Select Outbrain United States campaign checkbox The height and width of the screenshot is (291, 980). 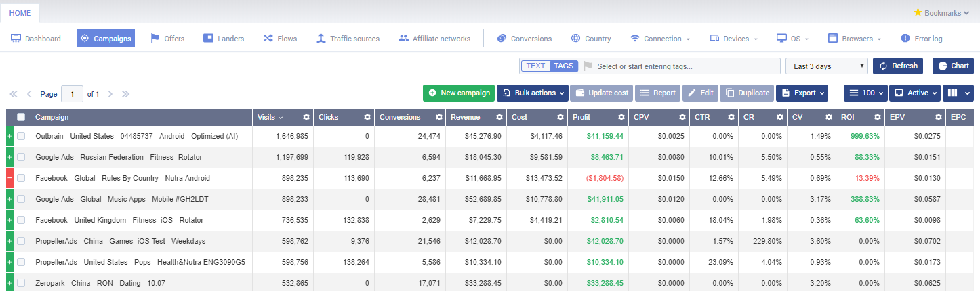(21, 136)
